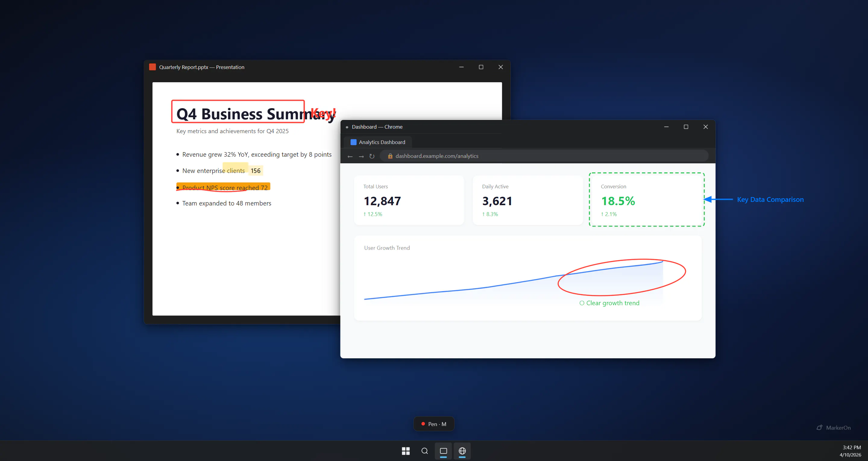Click the Quarterly Report.pptx window title

(202, 67)
